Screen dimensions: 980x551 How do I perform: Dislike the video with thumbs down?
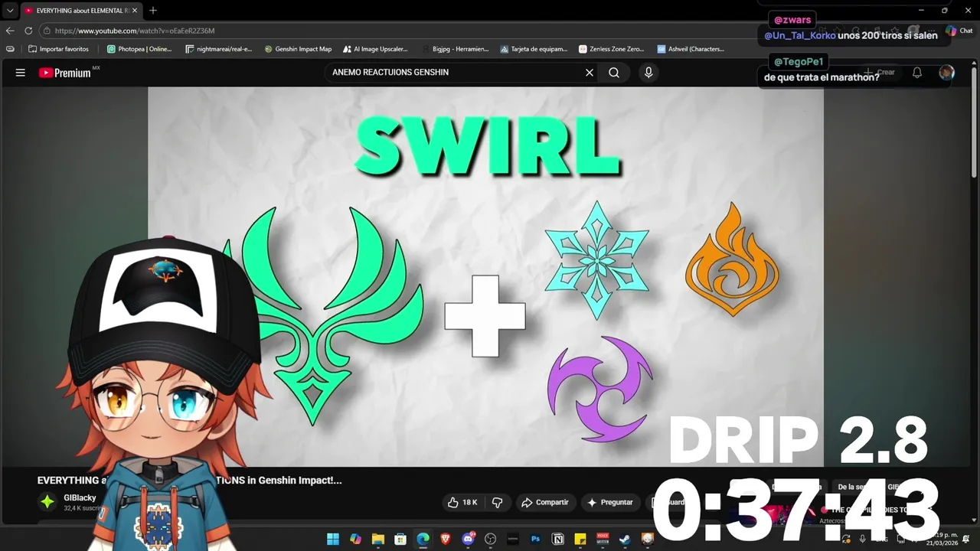498,502
